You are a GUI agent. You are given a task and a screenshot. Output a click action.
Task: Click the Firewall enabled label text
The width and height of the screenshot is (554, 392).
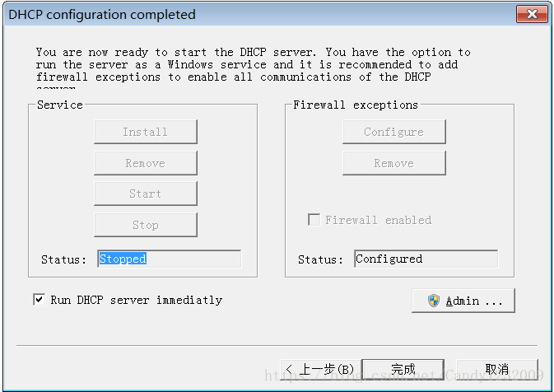coord(378,220)
